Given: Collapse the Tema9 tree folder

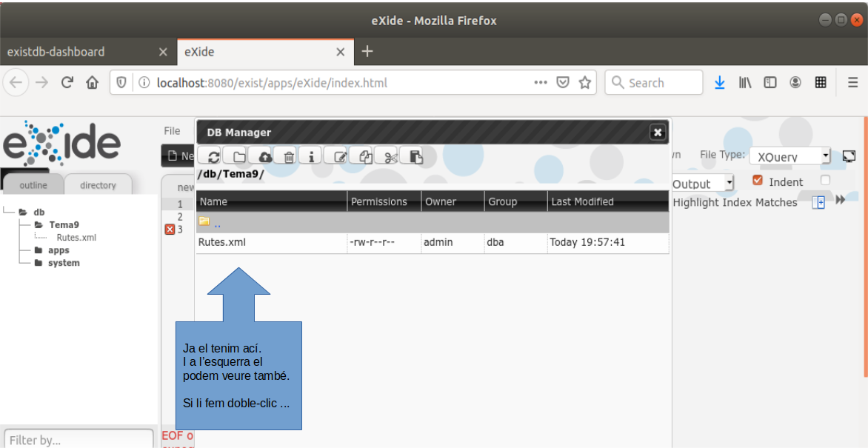Looking at the screenshot, I should coord(39,225).
